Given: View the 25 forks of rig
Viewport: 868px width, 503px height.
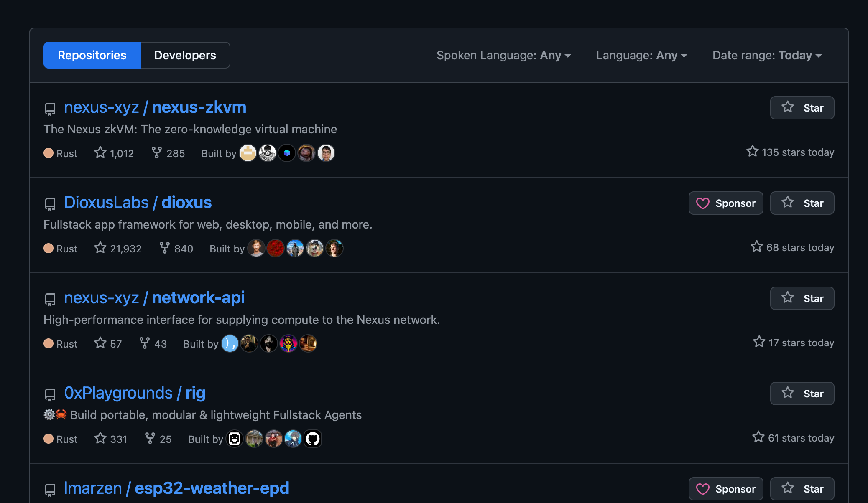Looking at the screenshot, I should (x=158, y=439).
